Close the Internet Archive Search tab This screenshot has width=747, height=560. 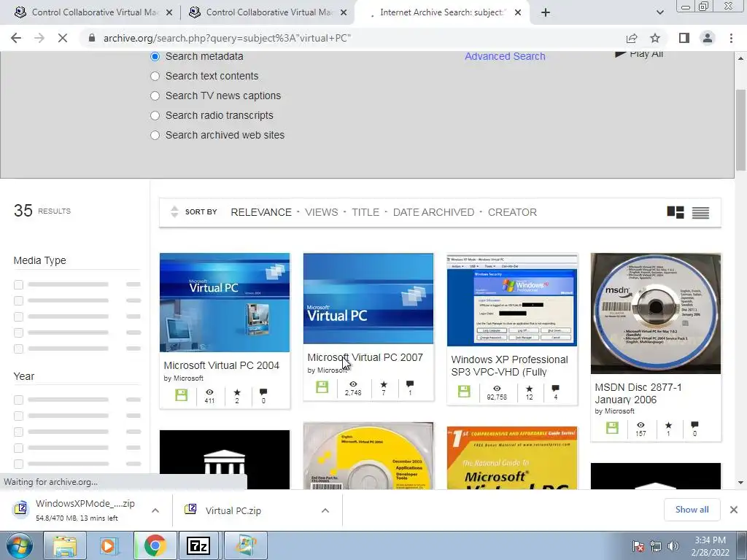519,12
